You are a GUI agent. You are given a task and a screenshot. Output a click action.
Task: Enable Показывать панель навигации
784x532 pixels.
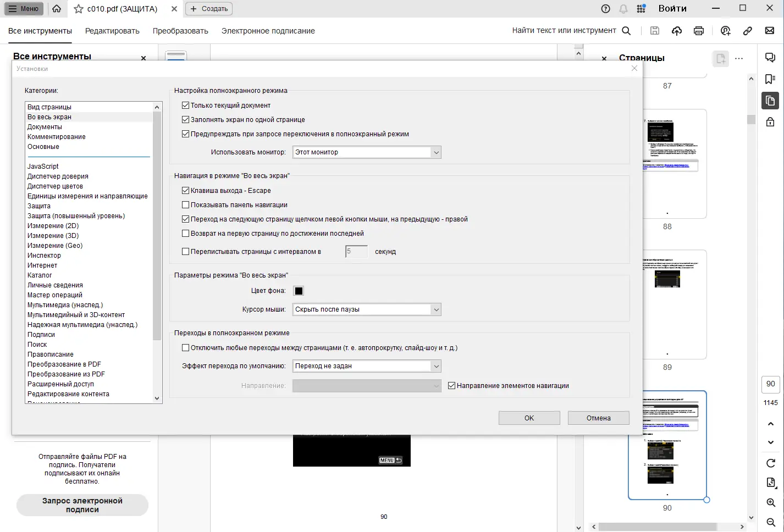(x=186, y=204)
